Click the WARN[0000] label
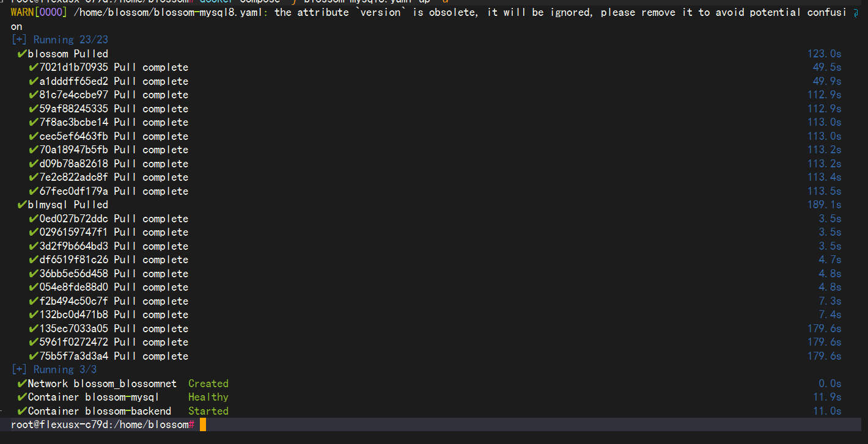Screen dimensions: 868x444 point(39,12)
